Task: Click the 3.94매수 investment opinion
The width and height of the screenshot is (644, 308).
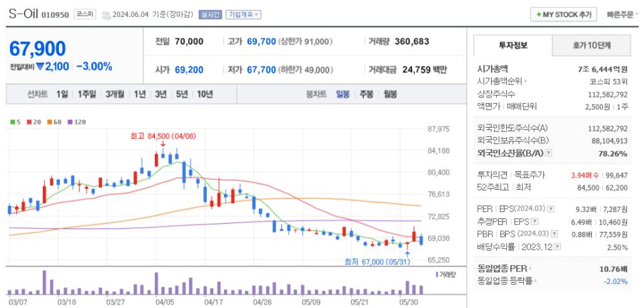Action: point(585,175)
